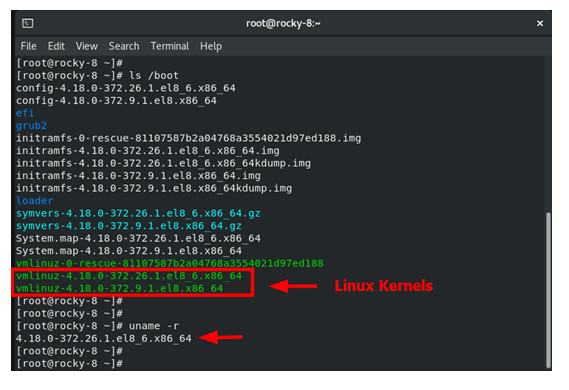Viewport: 569px width, 390px height.
Task: Click initramfs-4.18.0-372.9.1.el8.x86_64kdump.img
Action: [x=154, y=188]
